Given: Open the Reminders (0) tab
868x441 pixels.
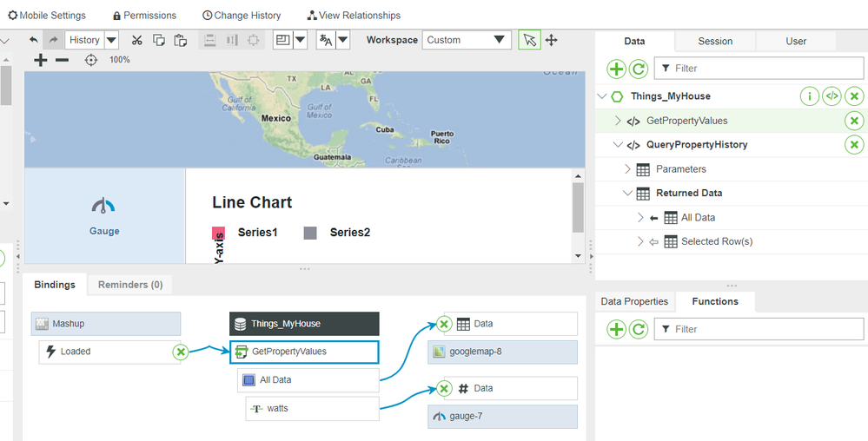Looking at the screenshot, I should point(130,285).
